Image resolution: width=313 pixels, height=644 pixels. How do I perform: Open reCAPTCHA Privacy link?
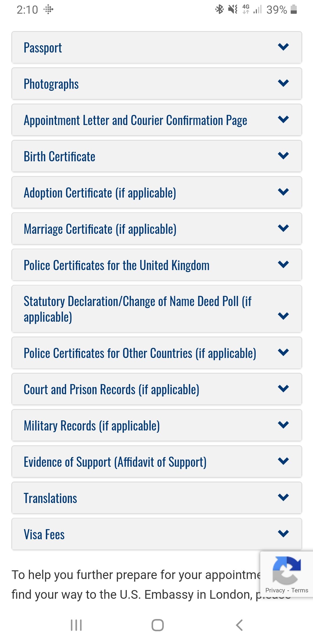click(x=275, y=590)
